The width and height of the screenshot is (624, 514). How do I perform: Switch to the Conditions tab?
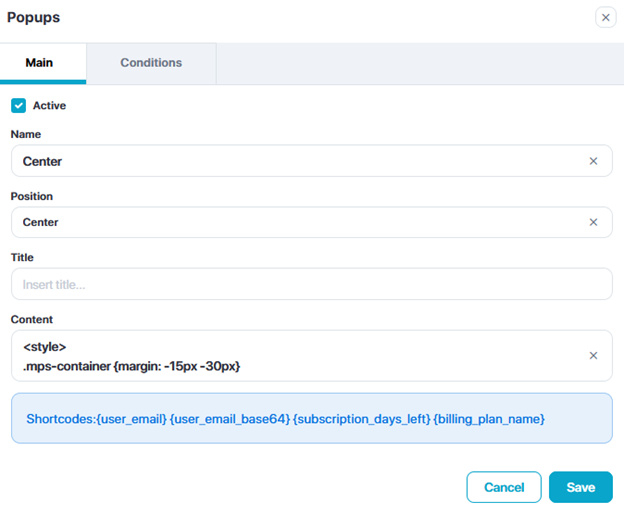click(x=151, y=63)
